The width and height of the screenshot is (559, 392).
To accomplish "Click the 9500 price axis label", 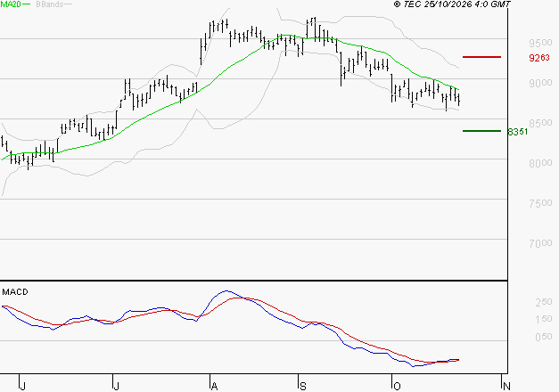I will coord(540,43).
